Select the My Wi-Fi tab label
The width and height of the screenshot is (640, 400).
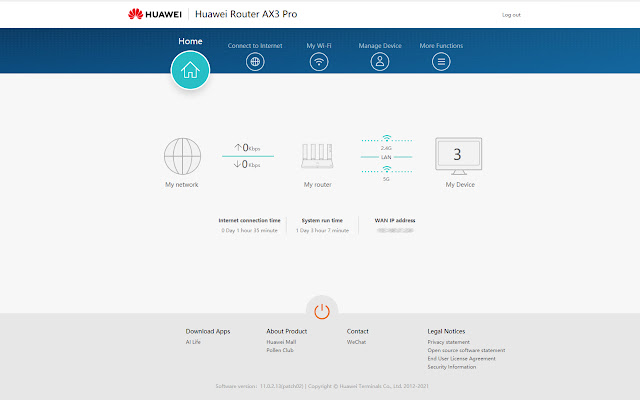click(319, 46)
